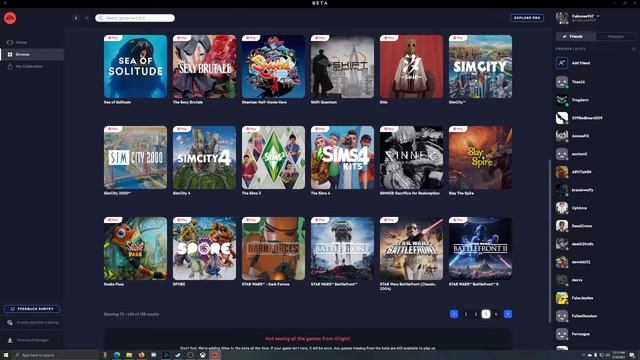Open Star Wars Battlefront Classic 2004 tile

click(x=411, y=249)
